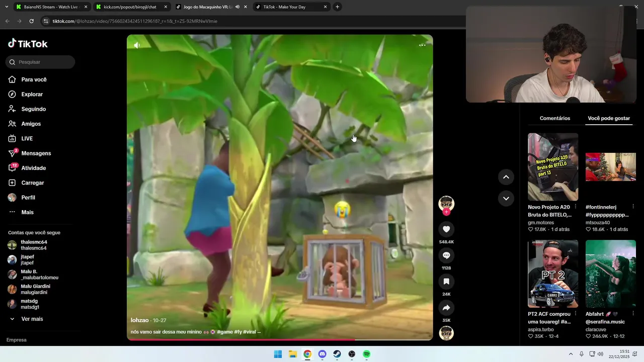The width and height of the screenshot is (644, 362).
Task: Open a new browser tab
Action: pyautogui.click(x=337, y=7)
